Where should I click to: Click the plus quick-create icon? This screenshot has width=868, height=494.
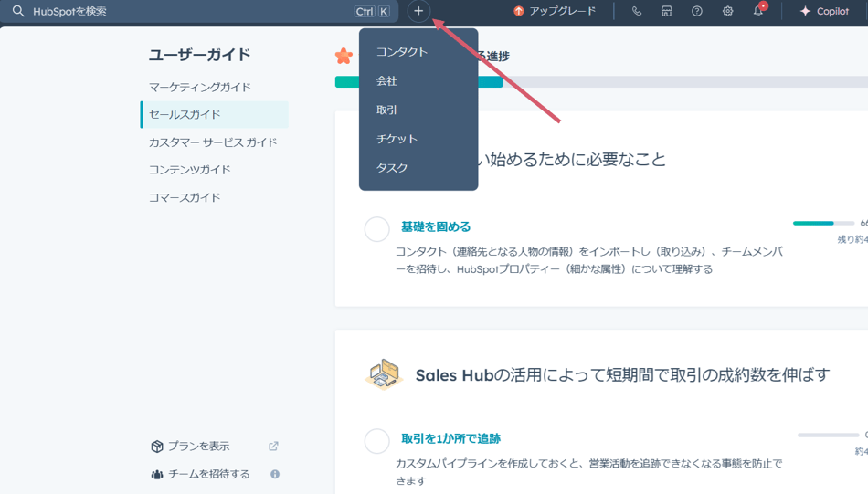coord(418,11)
